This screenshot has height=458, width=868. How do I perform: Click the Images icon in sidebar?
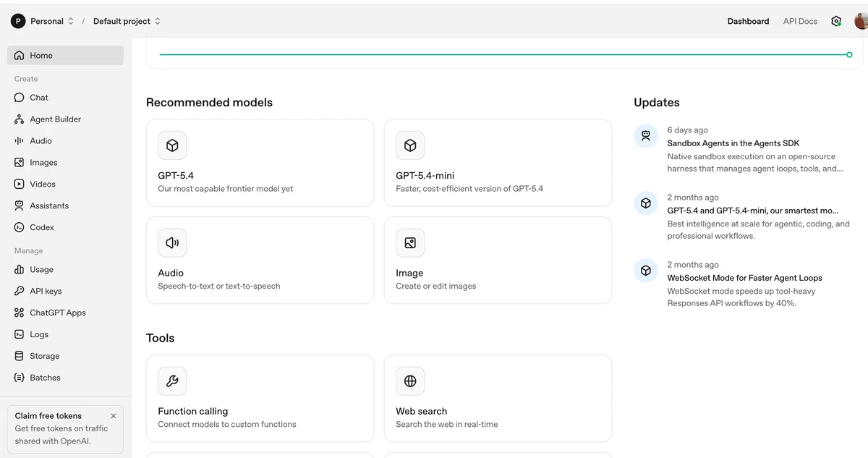(x=20, y=163)
